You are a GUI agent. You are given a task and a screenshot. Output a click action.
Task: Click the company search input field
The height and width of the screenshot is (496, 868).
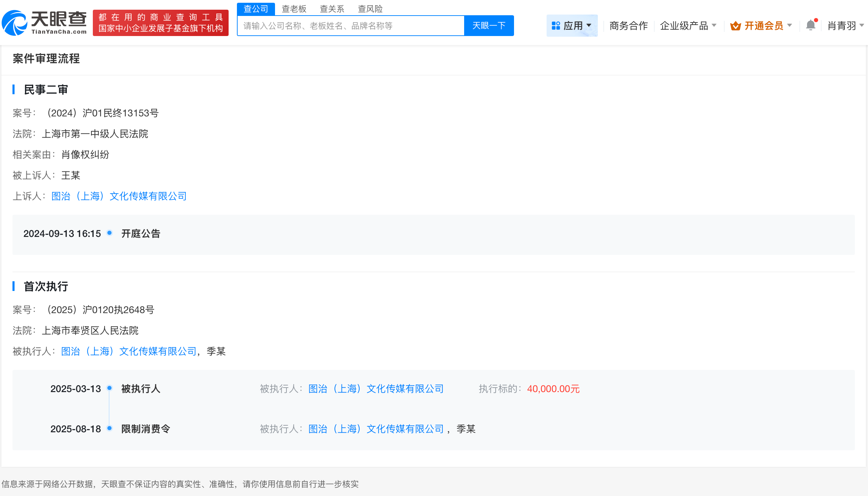pyautogui.click(x=350, y=25)
